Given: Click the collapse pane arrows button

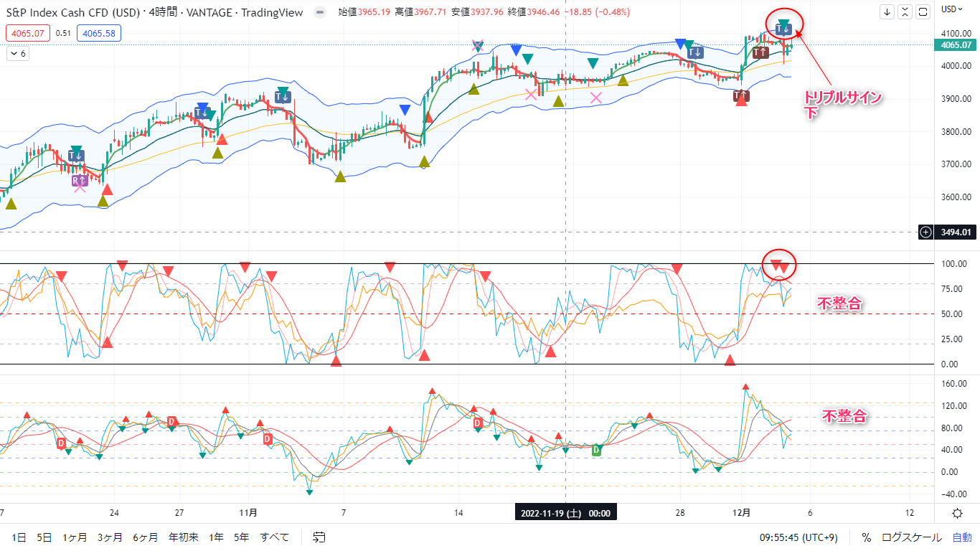Looking at the screenshot, I should (x=905, y=12).
